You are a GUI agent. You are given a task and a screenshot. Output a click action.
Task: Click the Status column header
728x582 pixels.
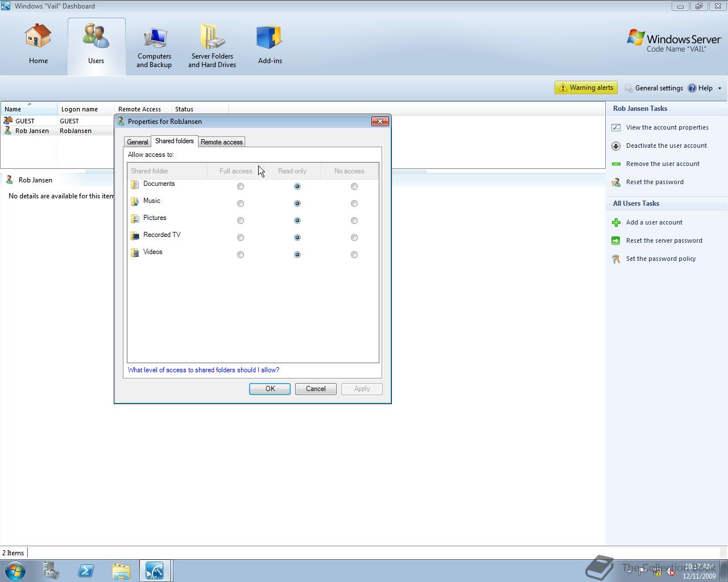click(x=200, y=109)
